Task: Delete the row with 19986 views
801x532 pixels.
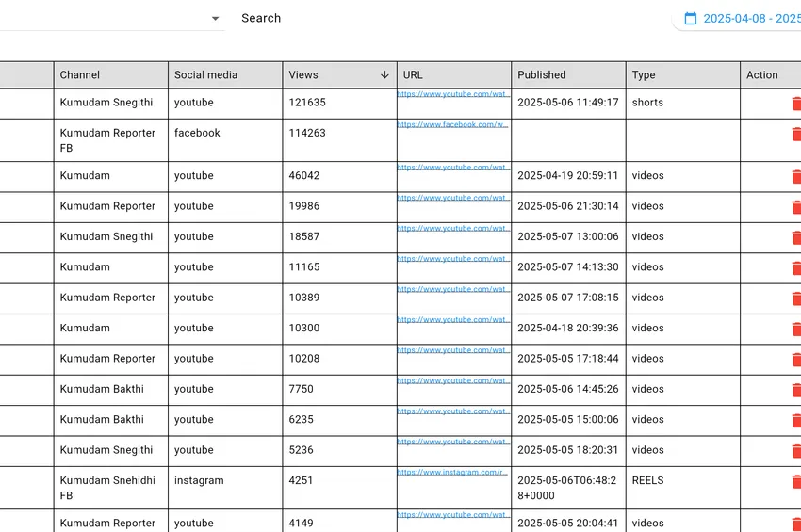Action: coord(796,207)
